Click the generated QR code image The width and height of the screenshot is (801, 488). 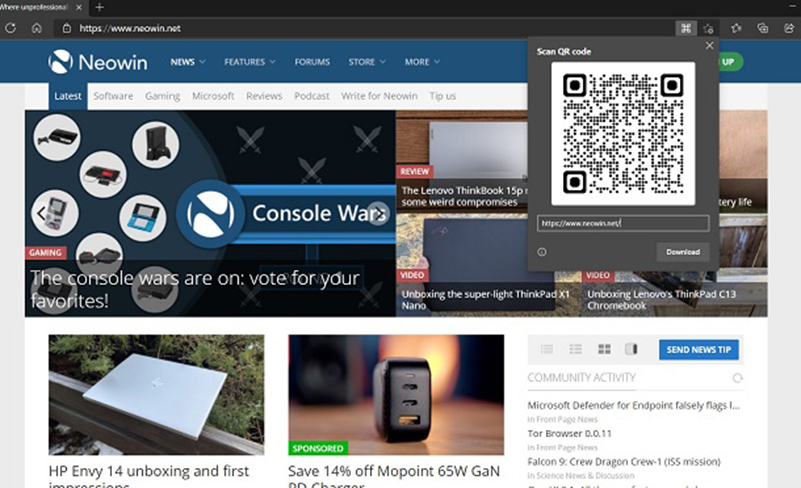pos(623,133)
